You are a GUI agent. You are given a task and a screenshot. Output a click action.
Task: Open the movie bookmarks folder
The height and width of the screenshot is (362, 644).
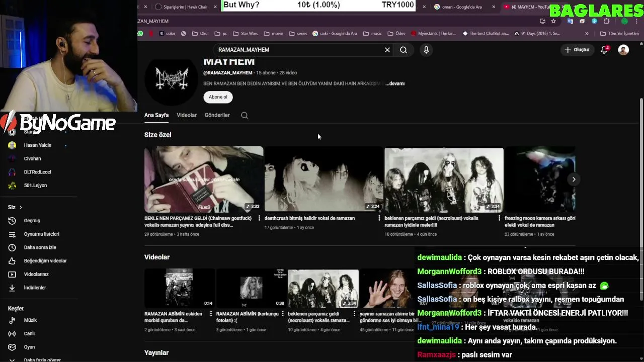(x=273, y=34)
